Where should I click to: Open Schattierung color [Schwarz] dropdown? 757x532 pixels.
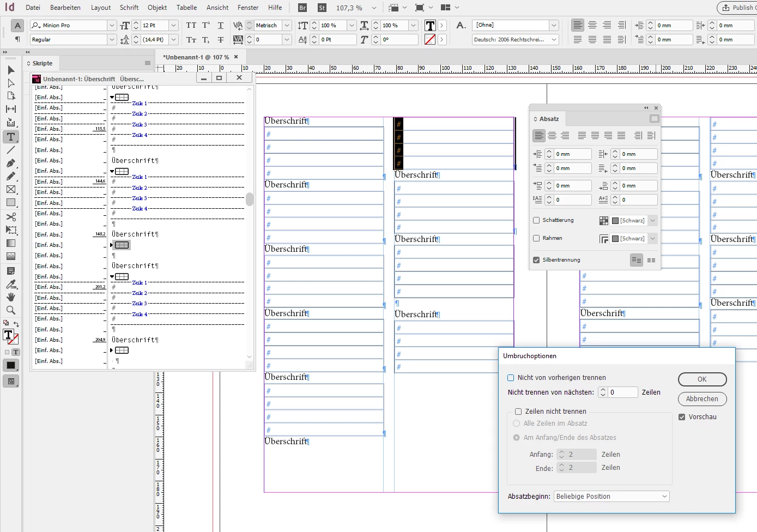(652, 220)
